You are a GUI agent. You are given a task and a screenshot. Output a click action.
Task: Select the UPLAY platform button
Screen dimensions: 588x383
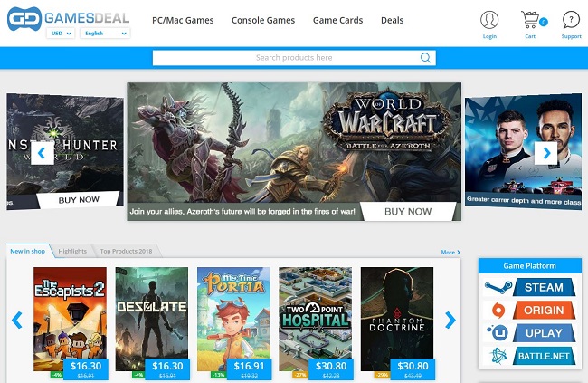pos(544,333)
